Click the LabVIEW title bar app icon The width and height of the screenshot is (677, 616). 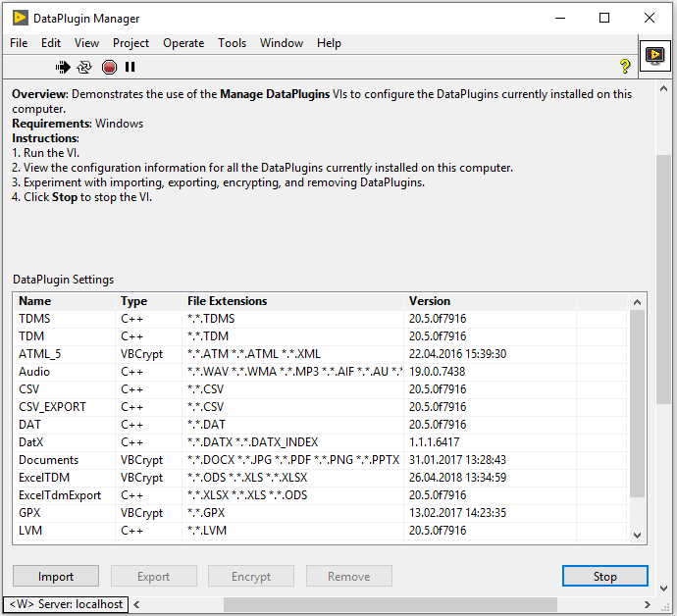coord(21,18)
